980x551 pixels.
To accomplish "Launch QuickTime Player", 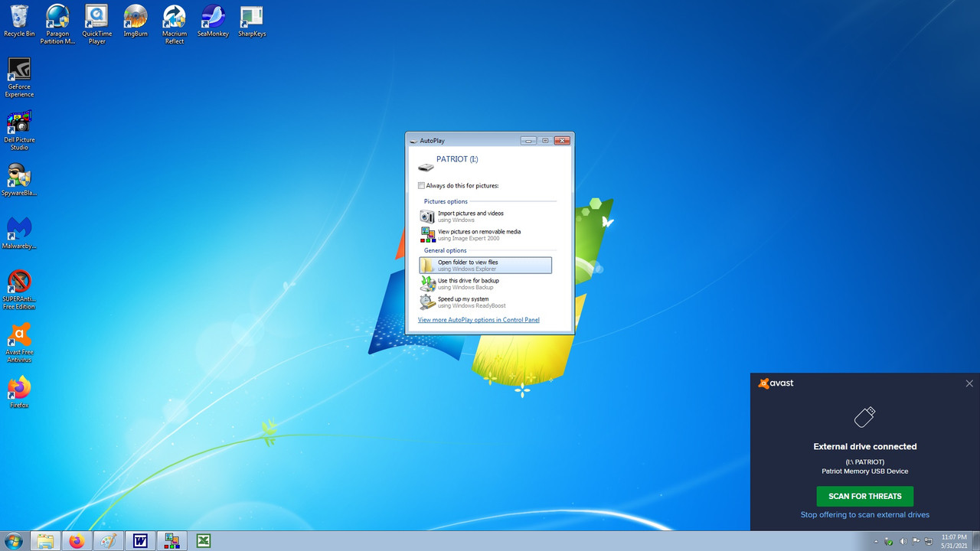I will coord(96,17).
